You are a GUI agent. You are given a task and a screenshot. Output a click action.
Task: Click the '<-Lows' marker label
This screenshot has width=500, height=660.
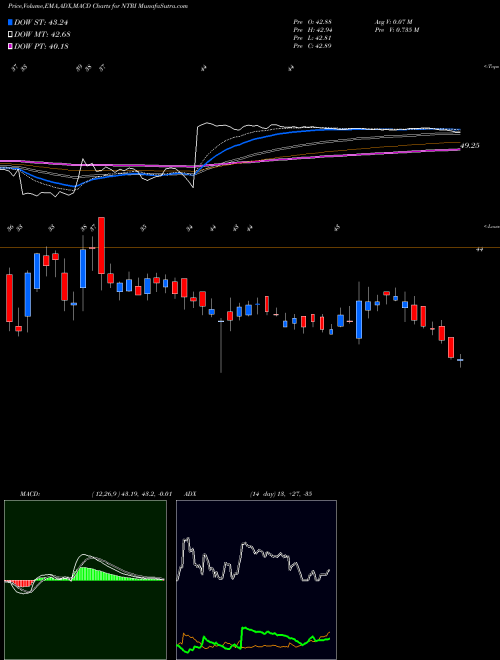pyautogui.click(x=492, y=226)
